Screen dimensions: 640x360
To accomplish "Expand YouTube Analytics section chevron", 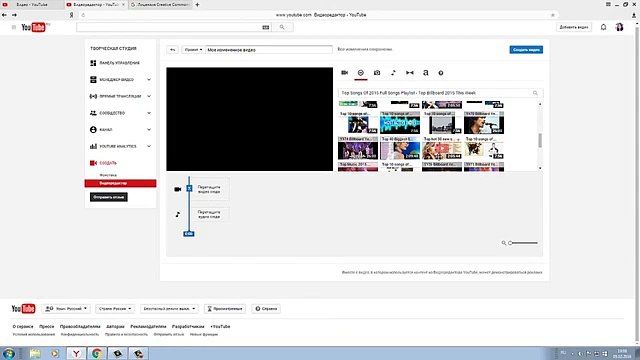I will (x=149, y=146).
